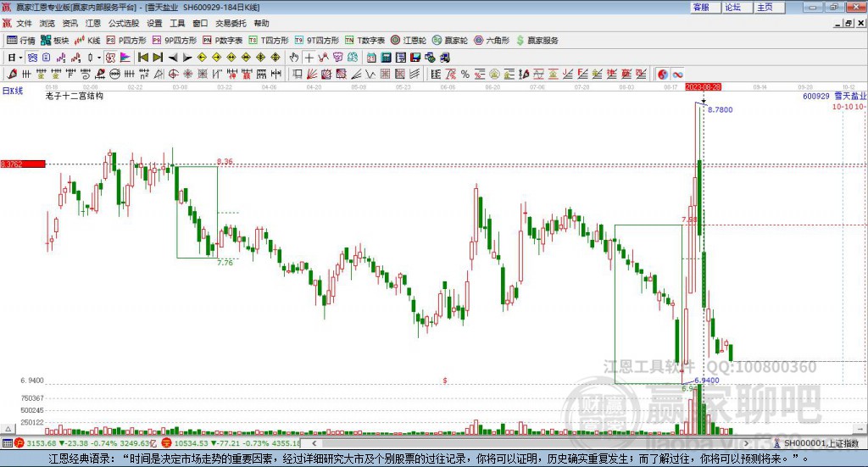Select the percent % tool

pos(465,74)
